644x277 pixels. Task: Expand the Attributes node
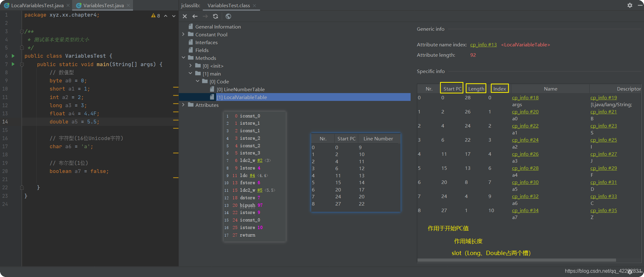pyautogui.click(x=184, y=105)
